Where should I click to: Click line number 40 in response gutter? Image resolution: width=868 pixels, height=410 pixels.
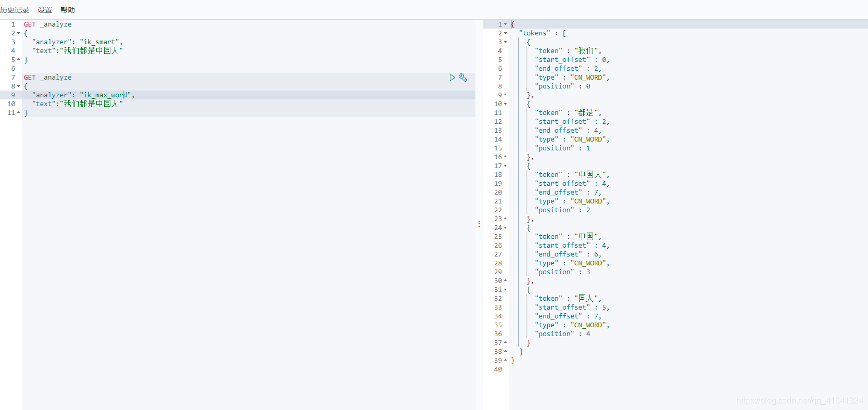(x=498, y=369)
